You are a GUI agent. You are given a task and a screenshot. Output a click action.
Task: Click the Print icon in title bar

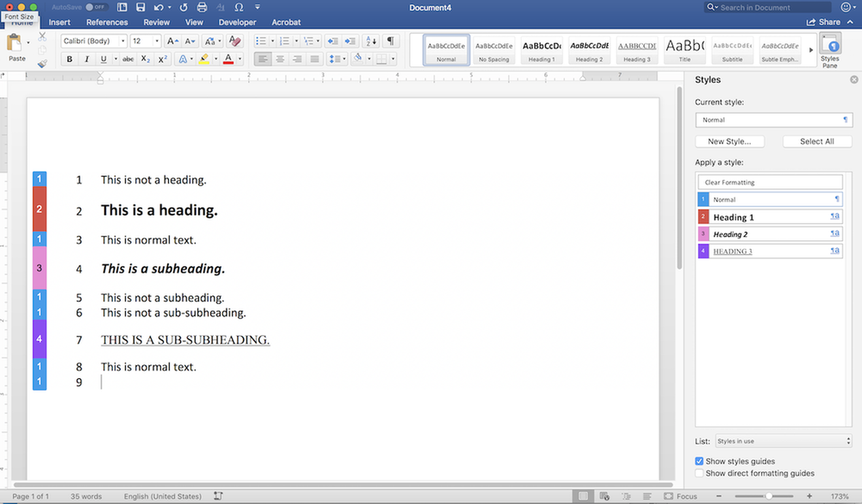click(202, 7)
